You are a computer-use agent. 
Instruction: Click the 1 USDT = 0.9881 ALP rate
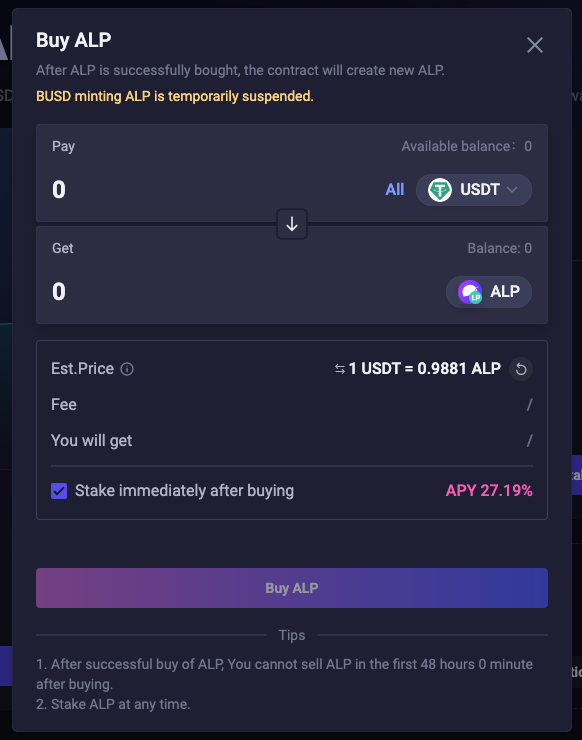point(424,369)
